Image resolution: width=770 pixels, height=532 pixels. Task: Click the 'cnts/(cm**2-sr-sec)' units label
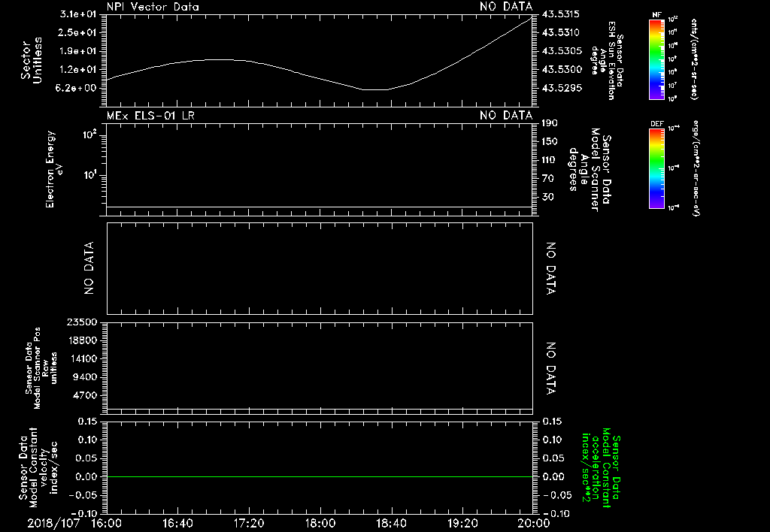[x=694, y=59]
